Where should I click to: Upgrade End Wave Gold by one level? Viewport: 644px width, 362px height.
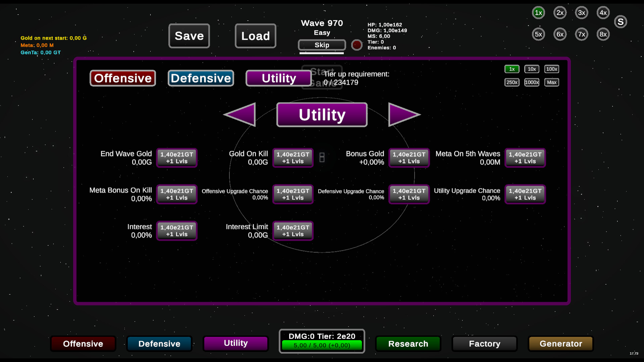(177, 158)
